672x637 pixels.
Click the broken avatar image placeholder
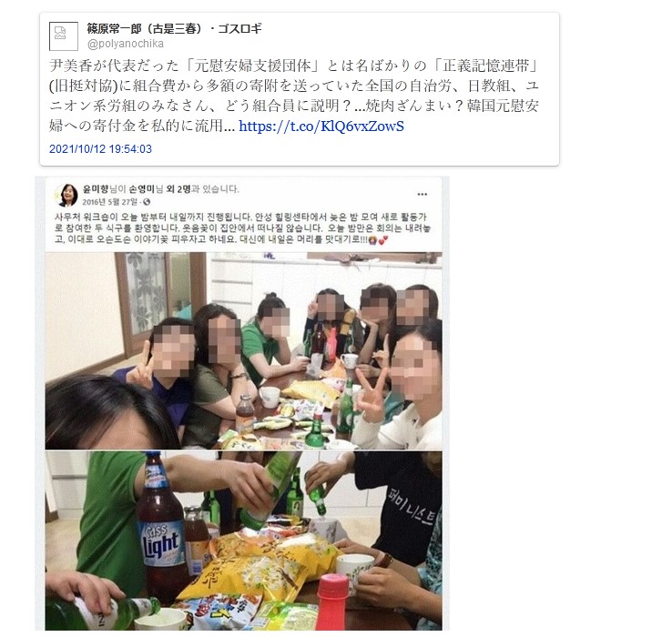(x=64, y=36)
